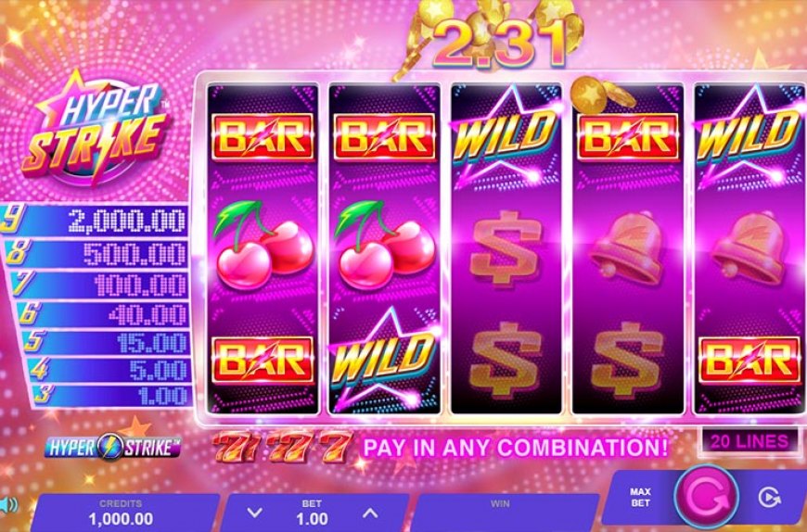Mute the game sound speaker icon

[8, 506]
